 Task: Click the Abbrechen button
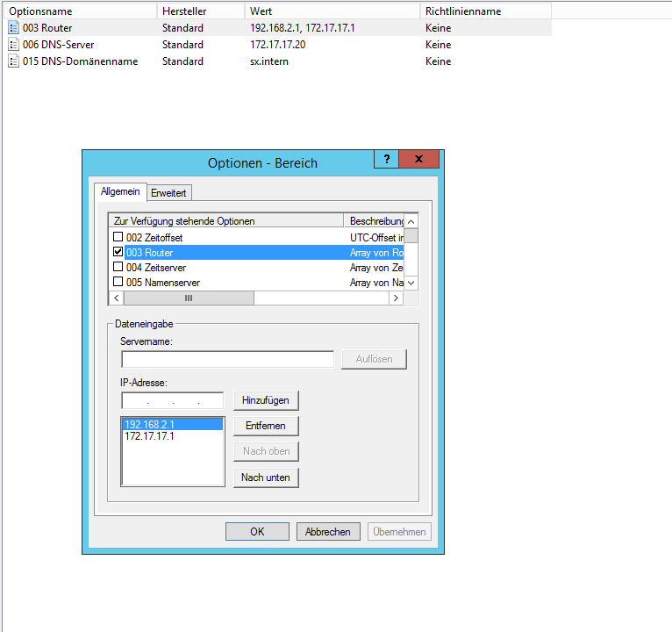pos(328,532)
